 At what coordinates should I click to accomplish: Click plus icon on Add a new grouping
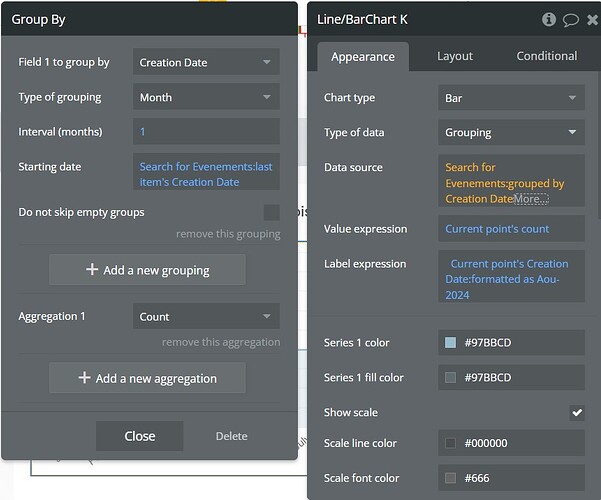click(92, 270)
